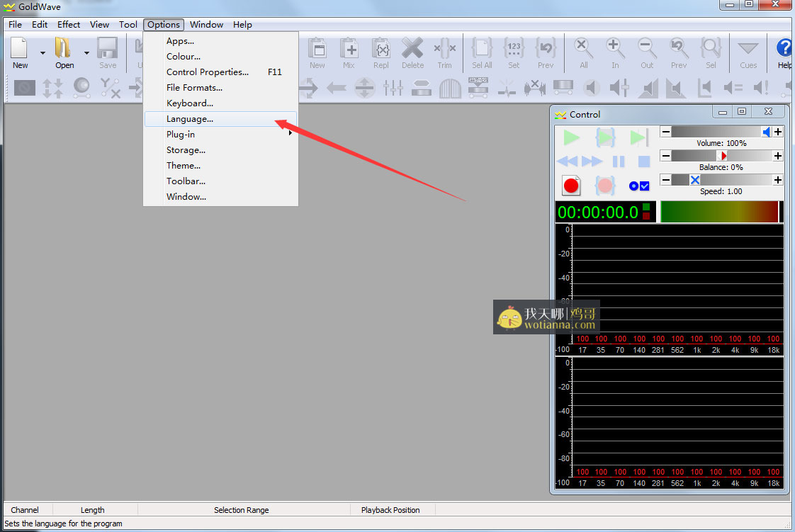
Task: Click the paste New toolbar icon
Action: click(x=317, y=49)
